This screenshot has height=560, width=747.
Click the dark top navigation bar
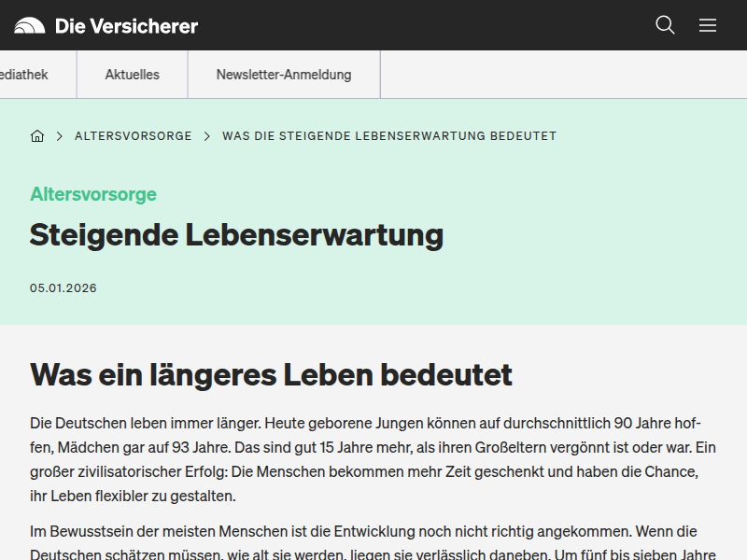click(x=420, y=25)
